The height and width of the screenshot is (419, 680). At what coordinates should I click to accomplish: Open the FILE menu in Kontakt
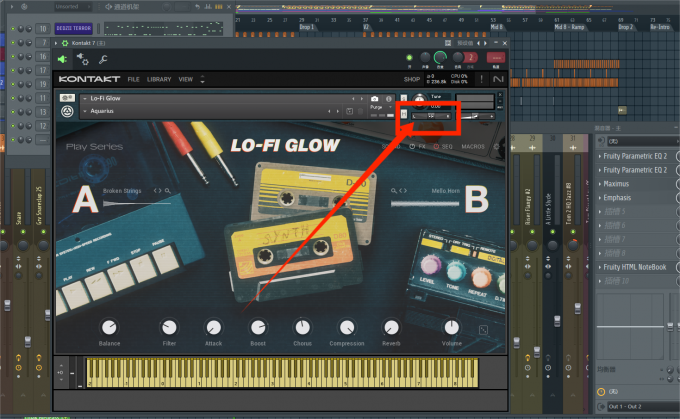(134, 79)
